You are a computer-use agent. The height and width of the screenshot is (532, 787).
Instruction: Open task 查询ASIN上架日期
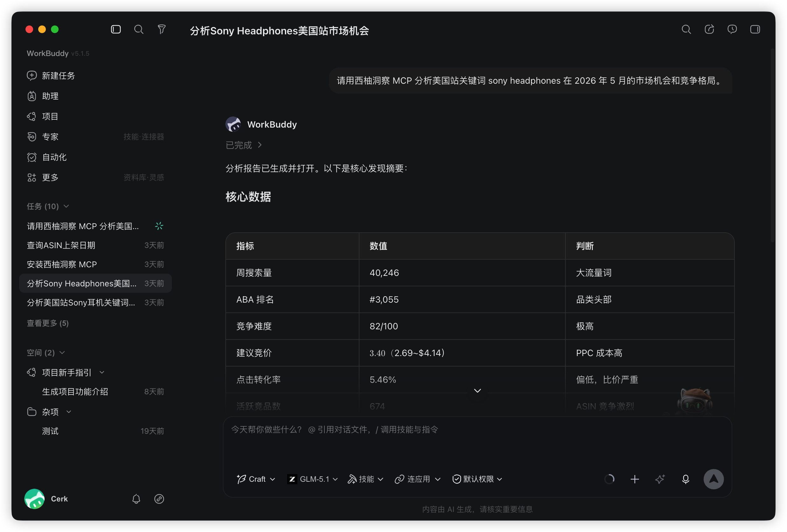coord(96,245)
